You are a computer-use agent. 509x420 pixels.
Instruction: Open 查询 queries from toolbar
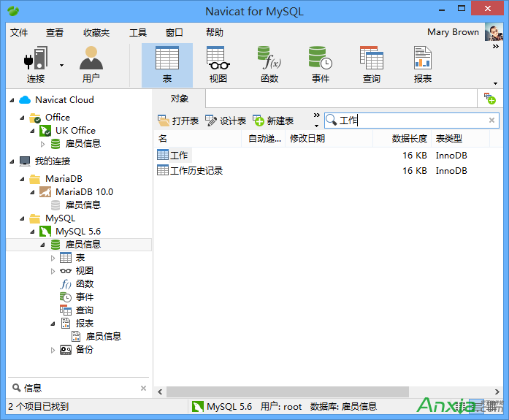pos(372,65)
